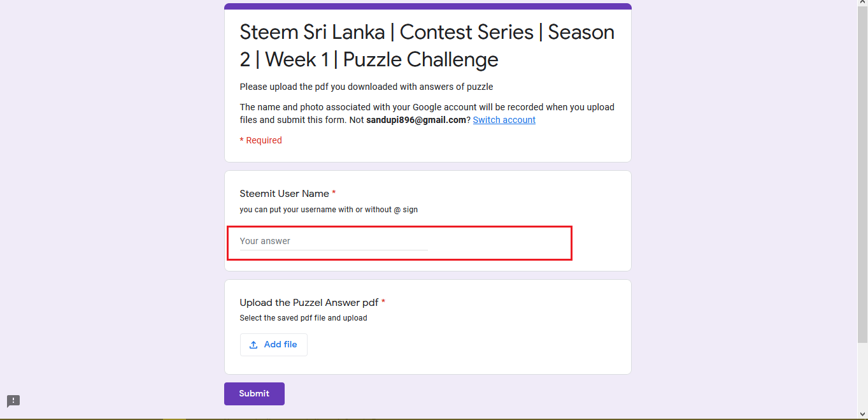Click the empty scrollbar track below the thumb
Screen dimensions: 868x420
(x=862, y=376)
